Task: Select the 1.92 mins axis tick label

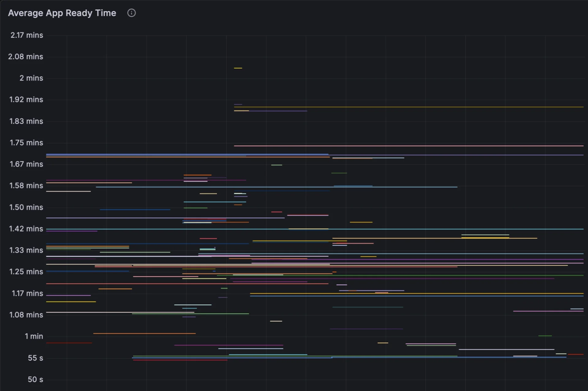Action: tap(26, 99)
